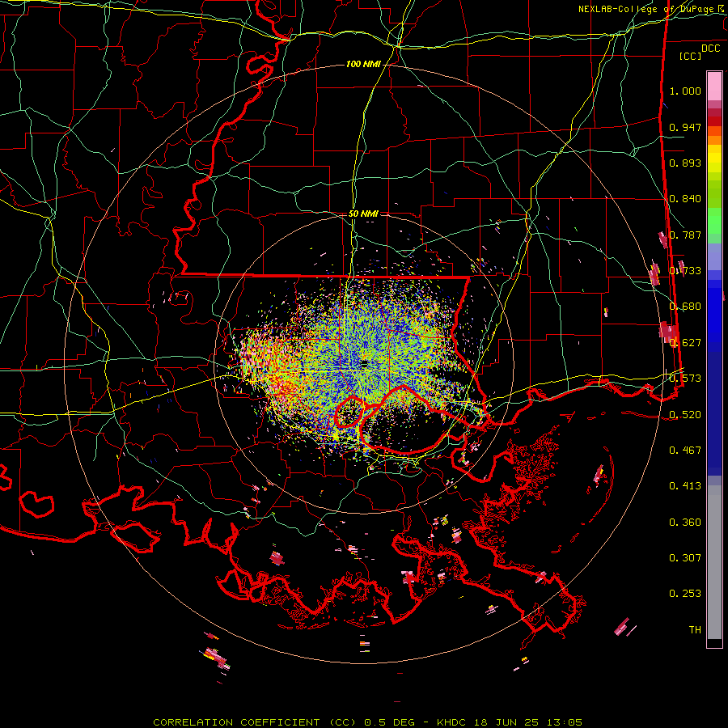Click the radar site marker at echo center
Viewport: 728px width, 728px height.
click(365, 363)
